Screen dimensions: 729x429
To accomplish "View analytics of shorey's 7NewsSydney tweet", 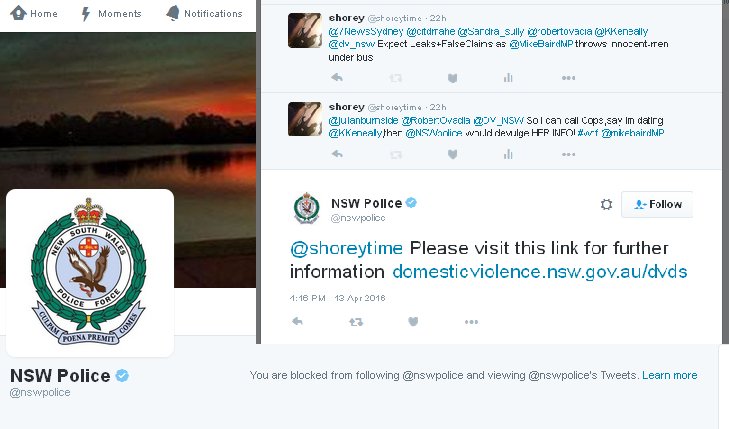I will (x=508, y=78).
